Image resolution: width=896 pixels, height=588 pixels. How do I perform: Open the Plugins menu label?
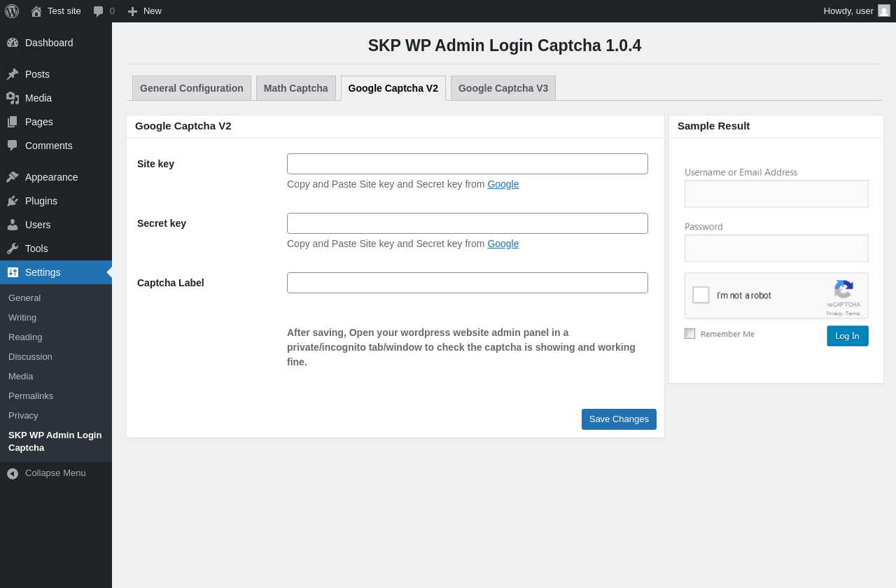click(x=41, y=201)
